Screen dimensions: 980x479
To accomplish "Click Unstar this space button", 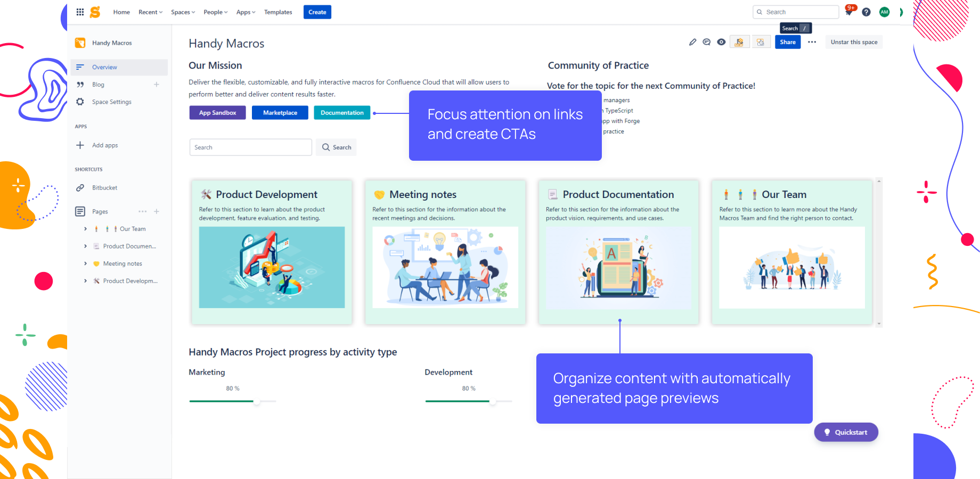I will coord(854,42).
